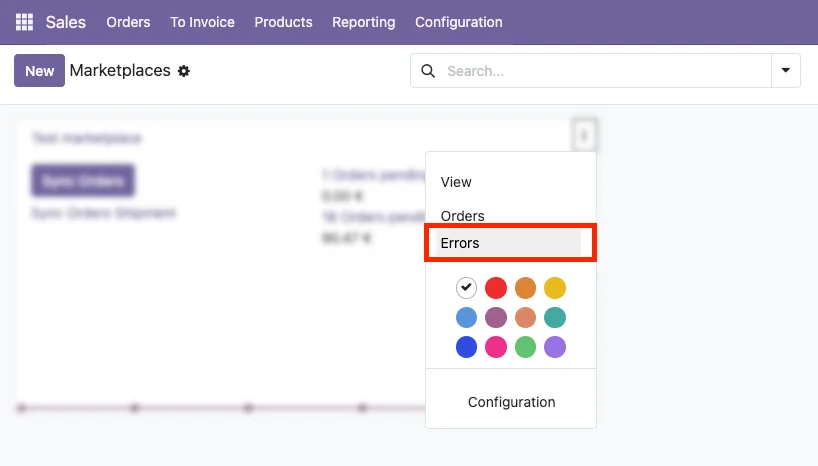Choose the teal color swatch
This screenshot has width=818, height=466.
click(x=555, y=318)
